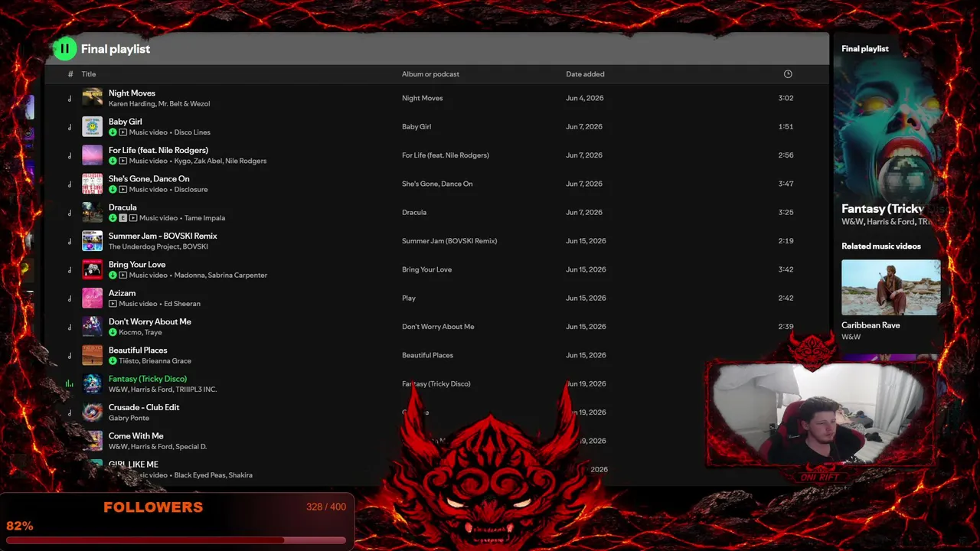This screenshot has width=980, height=551.
Task: Open artist Tiësto
Action: coord(128,360)
